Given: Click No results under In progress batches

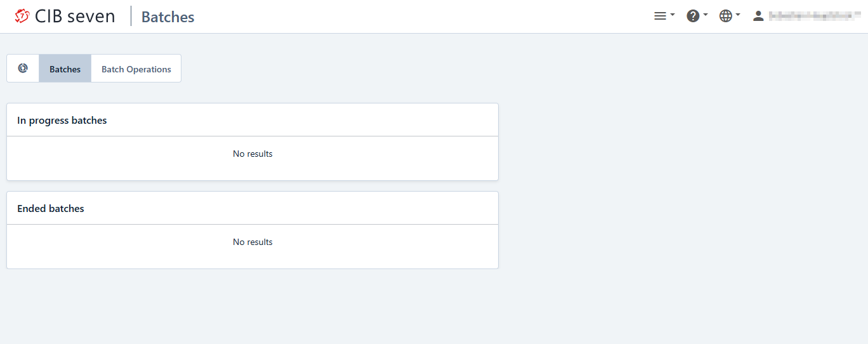Looking at the screenshot, I should click(253, 154).
